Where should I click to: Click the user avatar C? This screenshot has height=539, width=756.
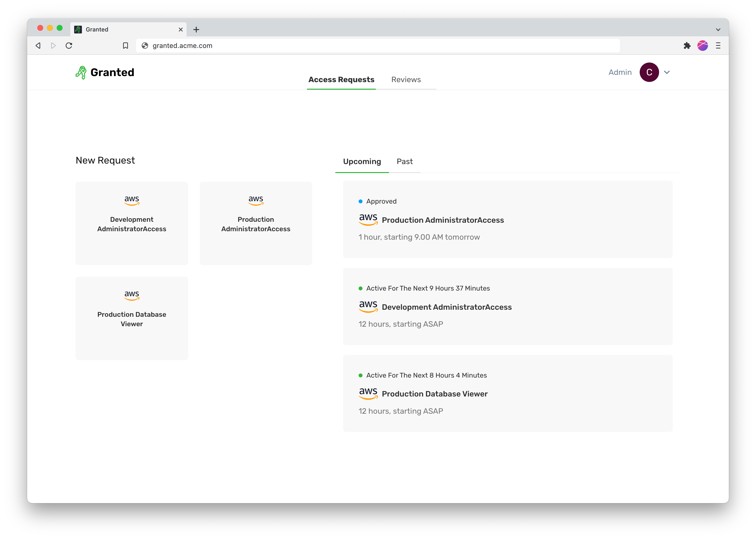649,72
